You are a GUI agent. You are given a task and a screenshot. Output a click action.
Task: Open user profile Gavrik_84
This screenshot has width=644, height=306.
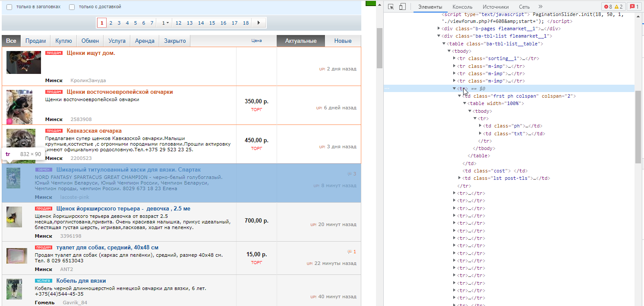coord(75,303)
